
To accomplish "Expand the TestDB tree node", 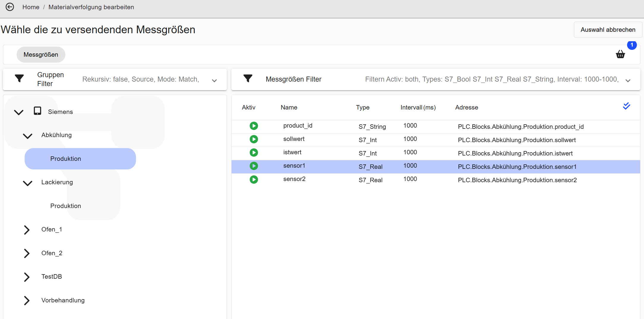I will pos(27,277).
